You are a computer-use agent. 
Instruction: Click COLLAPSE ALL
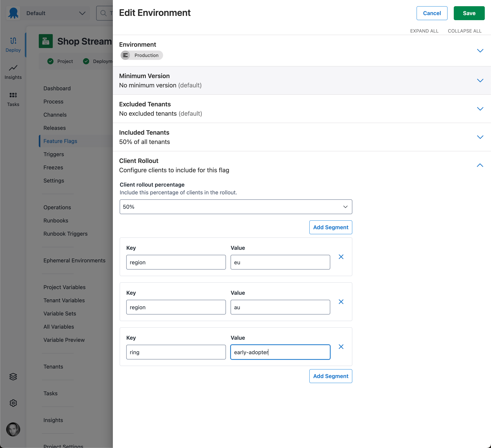(x=464, y=31)
